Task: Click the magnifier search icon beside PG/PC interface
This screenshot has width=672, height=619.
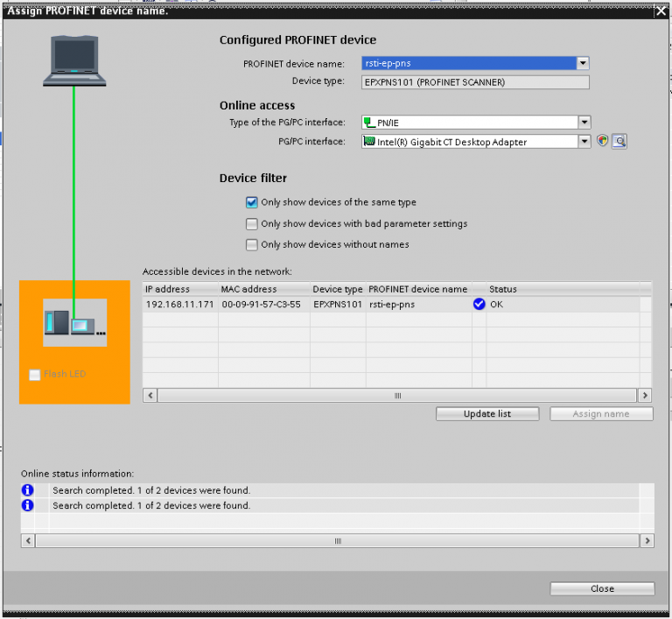Action: pyautogui.click(x=619, y=141)
